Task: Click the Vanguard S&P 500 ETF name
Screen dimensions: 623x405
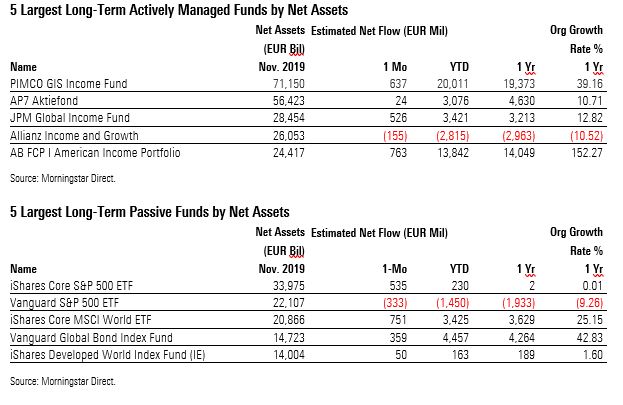Action: pos(62,302)
